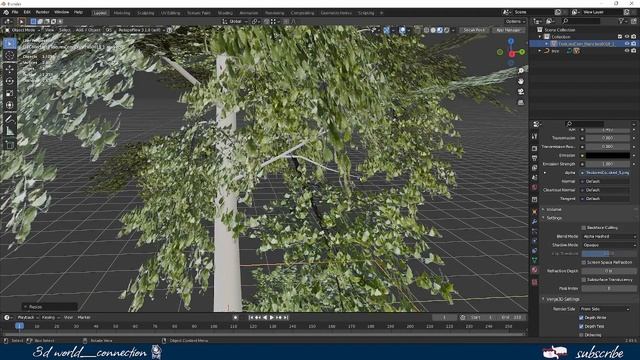Select the Measure tool
This screenshot has width=640, height=360.
click(x=10, y=131)
